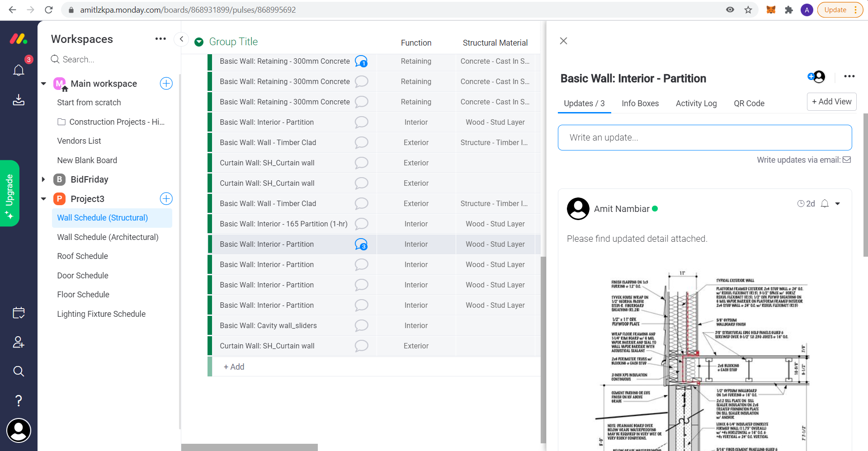Collapse the Group Title group
This screenshot has width=868, height=451.
[x=199, y=42]
